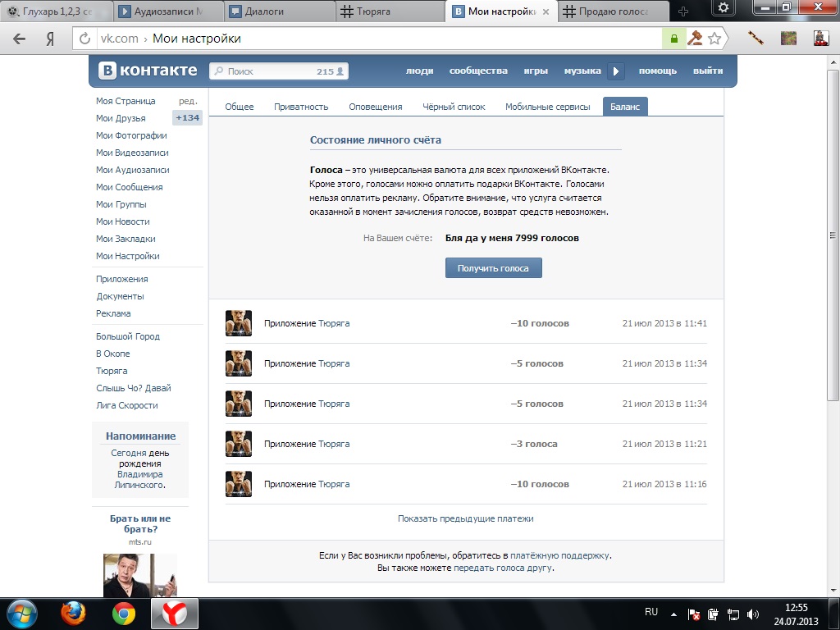Bookmark page with star icon
The width and height of the screenshot is (840, 630).
pos(714,38)
